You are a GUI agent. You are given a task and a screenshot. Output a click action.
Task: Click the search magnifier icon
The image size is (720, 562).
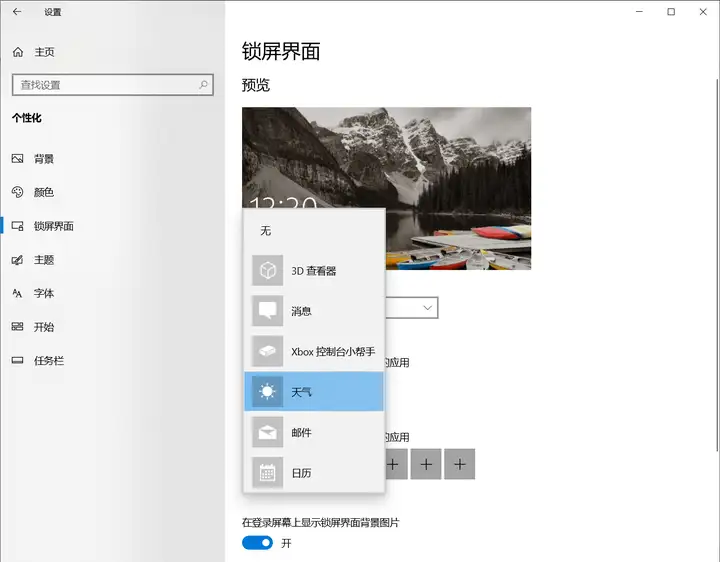[x=203, y=84]
